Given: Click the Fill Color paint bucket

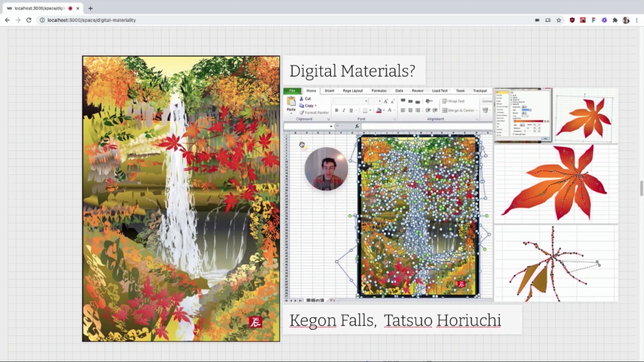Looking at the screenshot, I should [379, 110].
